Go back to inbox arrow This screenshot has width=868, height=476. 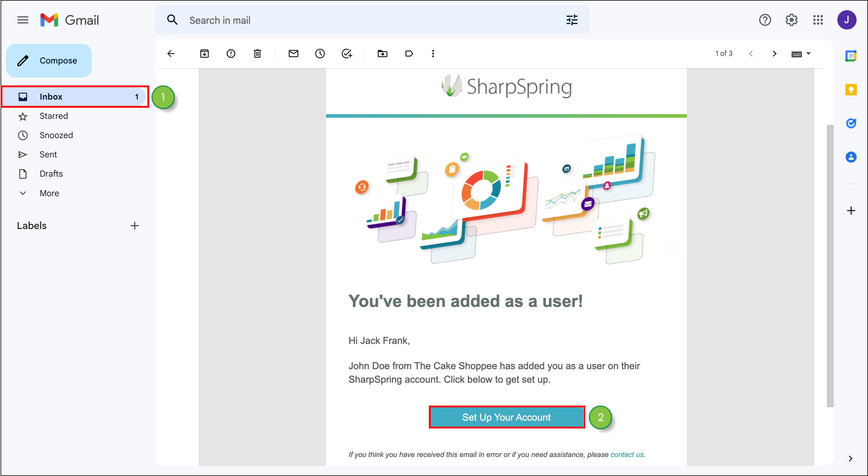click(x=171, y=54)
